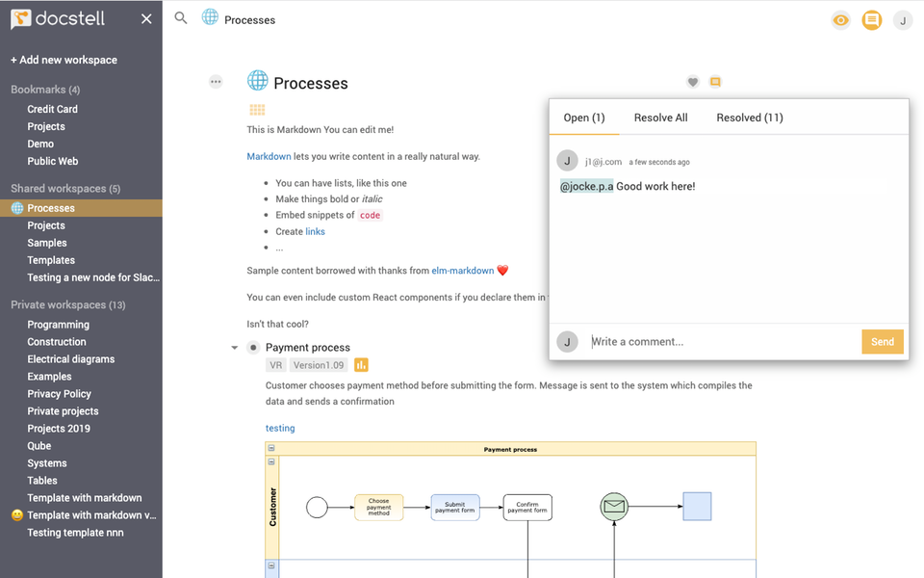Open the chat messages icon in the top bar

coord(871,19)
